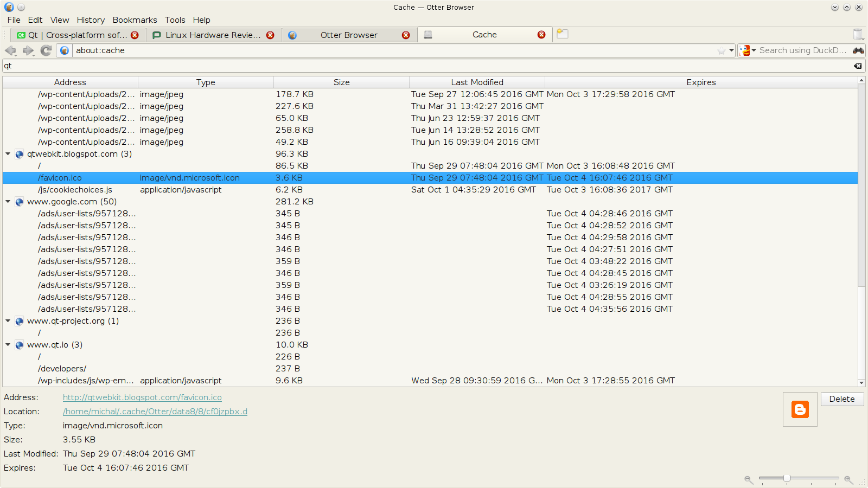Clear the qt filter using the clear icon
Screen dimensions: 868x488
(x=858, y=66)
